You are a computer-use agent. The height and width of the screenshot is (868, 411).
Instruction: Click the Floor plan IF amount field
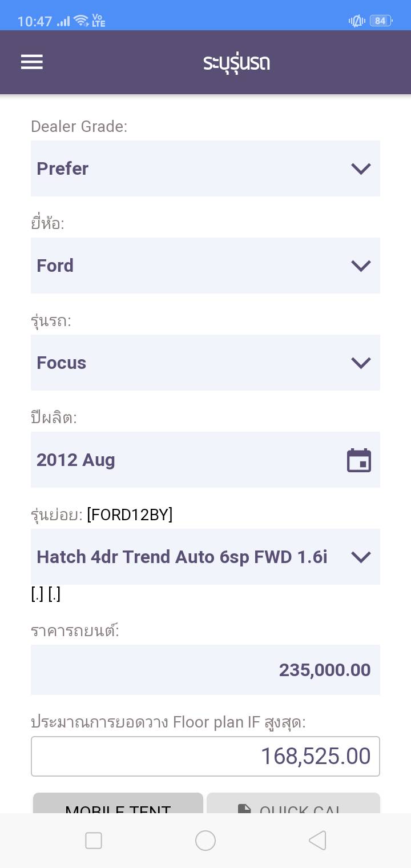(205, 756)
